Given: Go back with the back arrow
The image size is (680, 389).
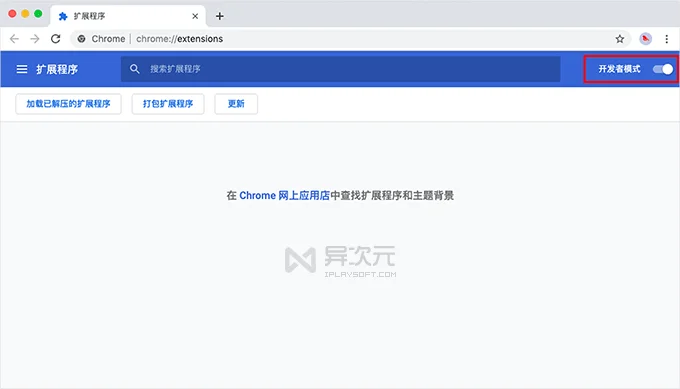Looking at the screenshot, I should 14,39.
